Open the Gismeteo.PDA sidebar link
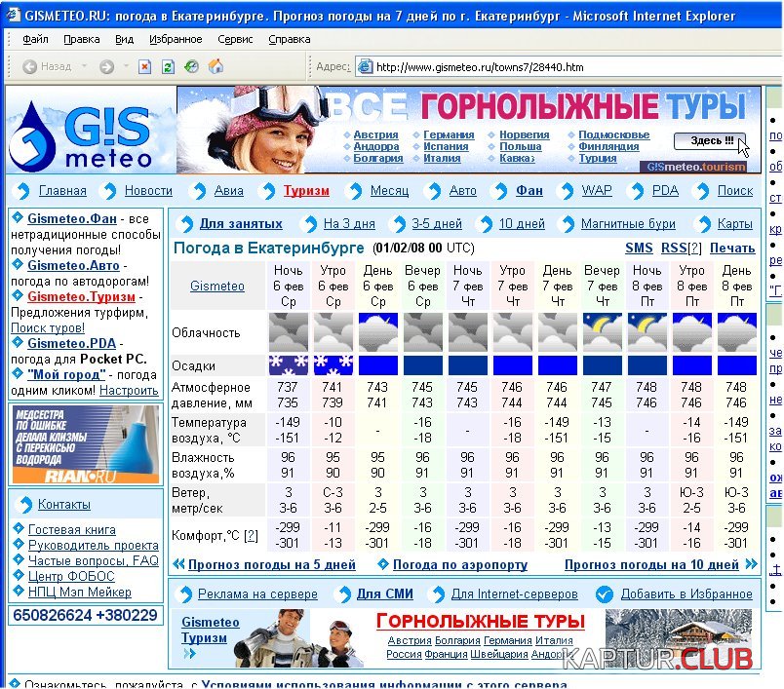 [71, 344]
